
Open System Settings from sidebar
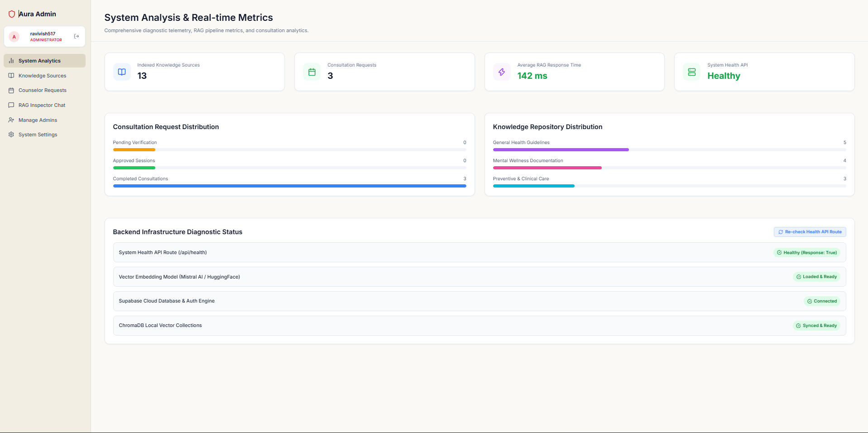tap(44, 135)
